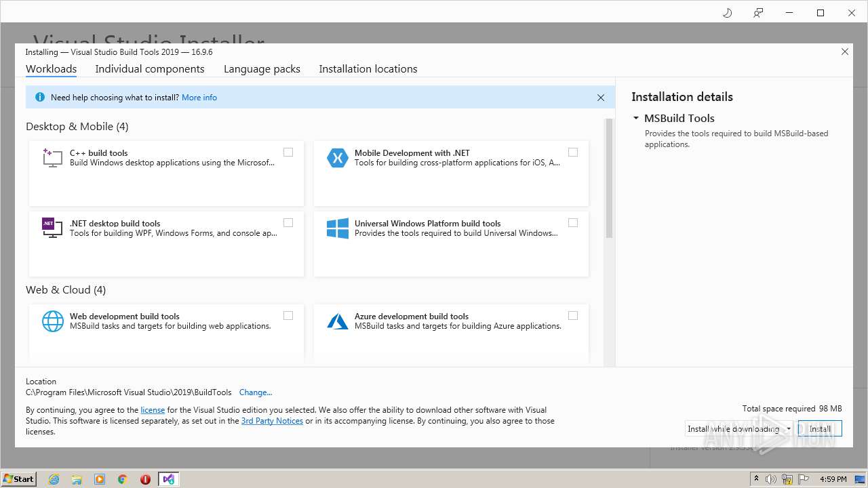The width and height of the screenshot is (868, 488).
Task: Check Mobile Development with .NET checkbox
Action: point(573,152)
